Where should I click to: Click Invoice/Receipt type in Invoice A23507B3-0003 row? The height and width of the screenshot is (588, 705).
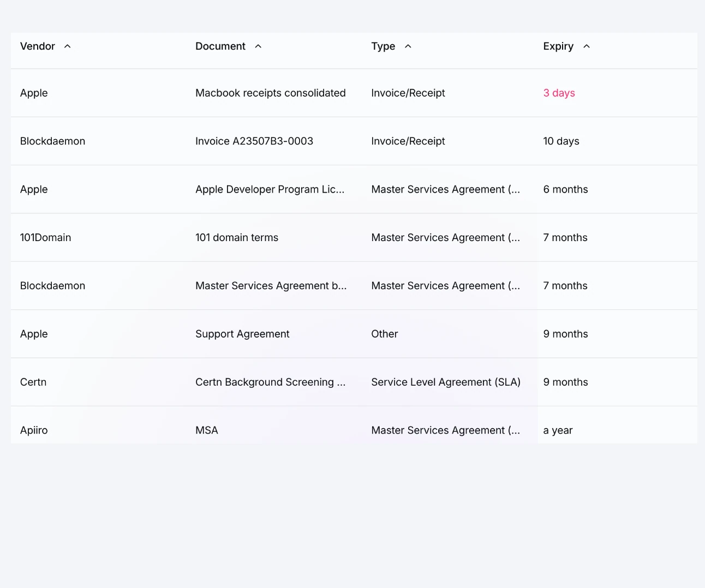click(408, 141)
